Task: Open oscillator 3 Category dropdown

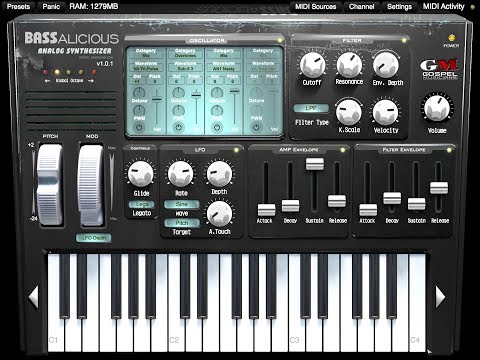Action: pyautogui.click(x=224, y=56)
